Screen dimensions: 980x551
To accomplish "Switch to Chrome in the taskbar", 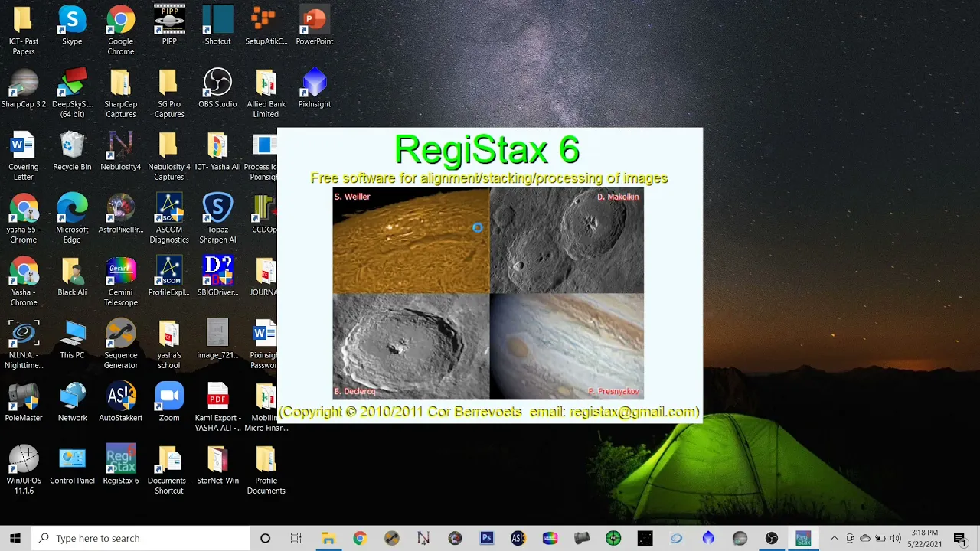I will pos(360,538).
